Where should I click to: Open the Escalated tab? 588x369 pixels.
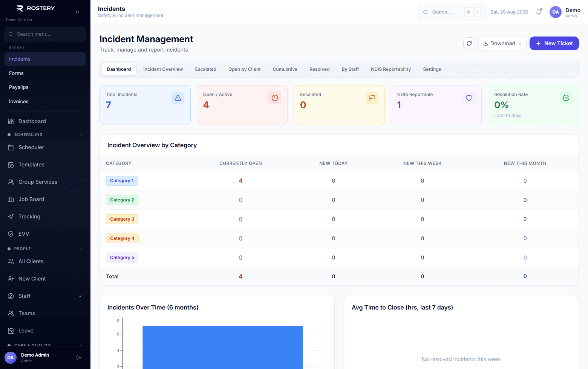[x=206, y=69]
